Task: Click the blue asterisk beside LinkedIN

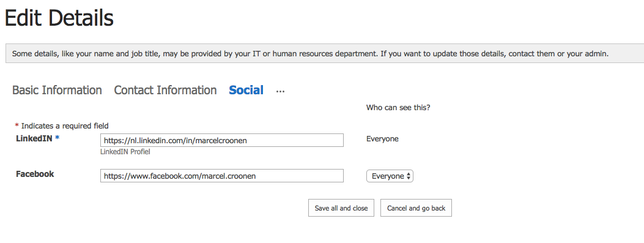Action: pos(57,138)
